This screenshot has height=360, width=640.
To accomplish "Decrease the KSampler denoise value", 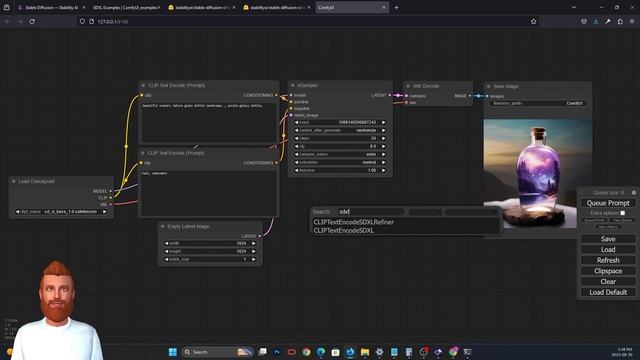I will [x=296, y=170].
